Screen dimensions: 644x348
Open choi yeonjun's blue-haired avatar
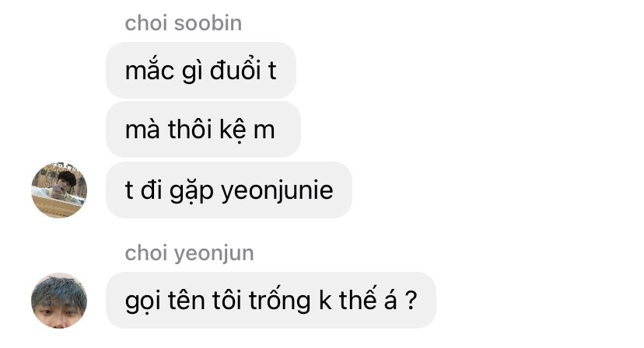(59, 301)
